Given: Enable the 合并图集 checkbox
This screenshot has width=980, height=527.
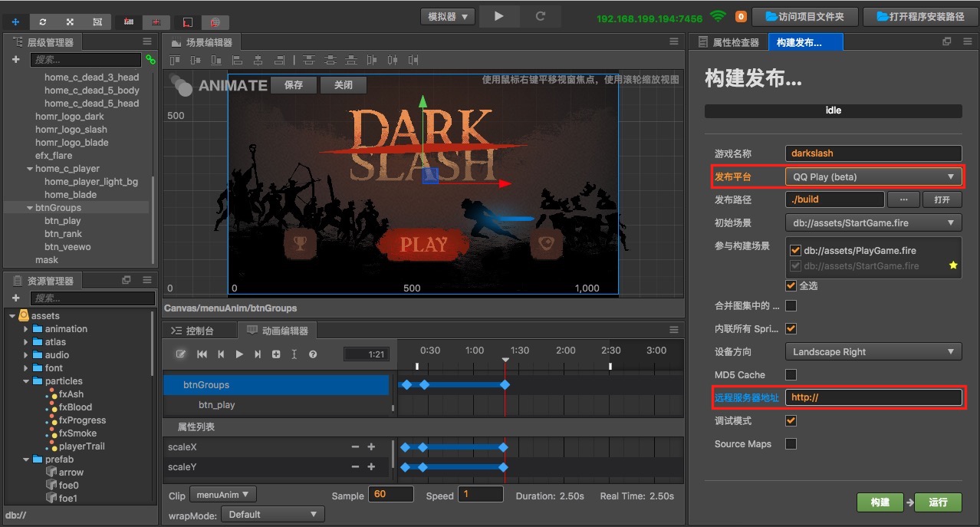Looking at the screenshot, I should coord(791,306).
